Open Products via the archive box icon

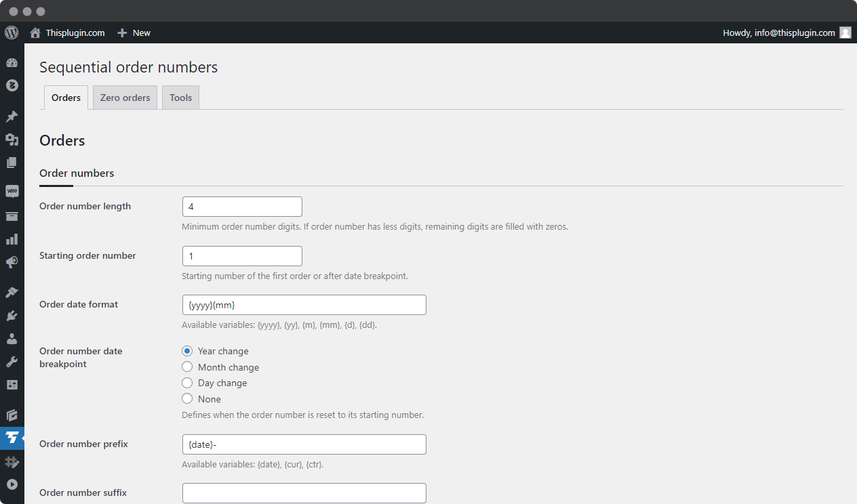click(12, 216)
